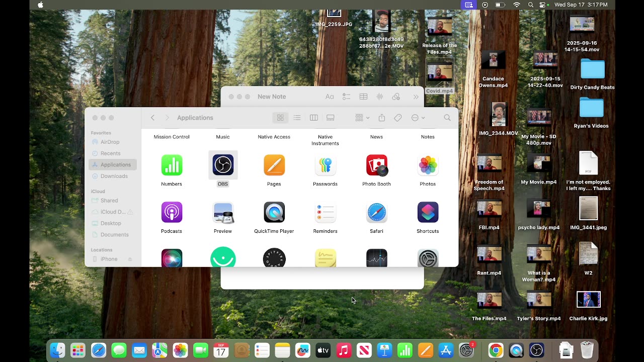Select iCloud Drive in Finder sidebar
Image resolution: width=644 pixels, height=362 pixels.
pos(113,212)
